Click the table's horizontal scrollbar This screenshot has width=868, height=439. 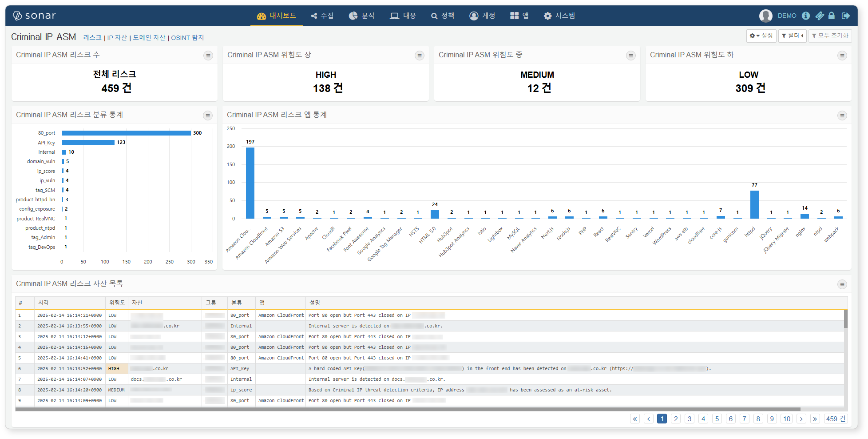pos(408,409)
